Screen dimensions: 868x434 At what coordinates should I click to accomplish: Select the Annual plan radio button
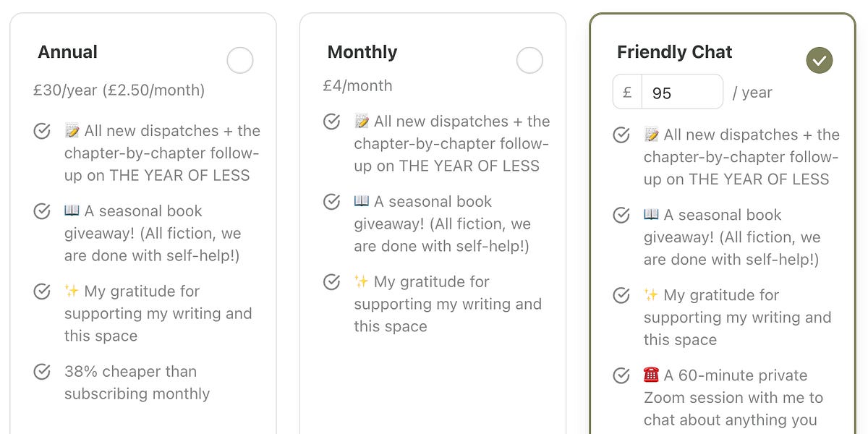tap(240, 61)
